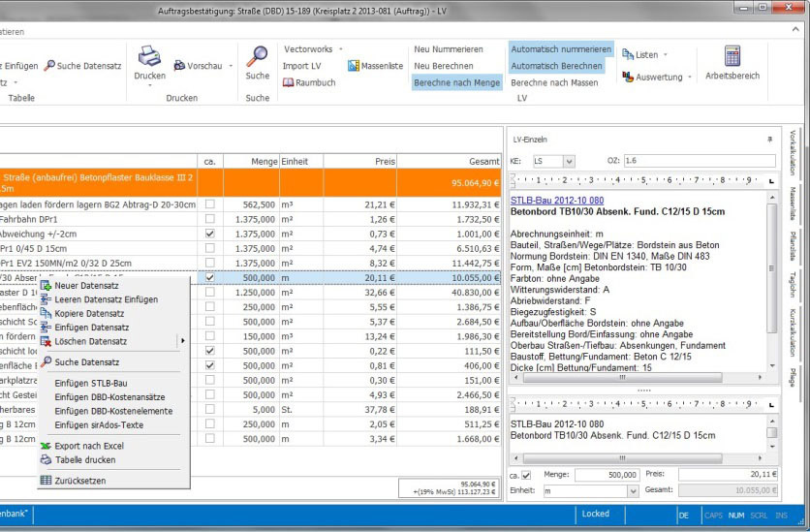810x532 pixels.
Task: Pin the LV-Einzeln panel with pushpin icon
Action: click(770, 141)
